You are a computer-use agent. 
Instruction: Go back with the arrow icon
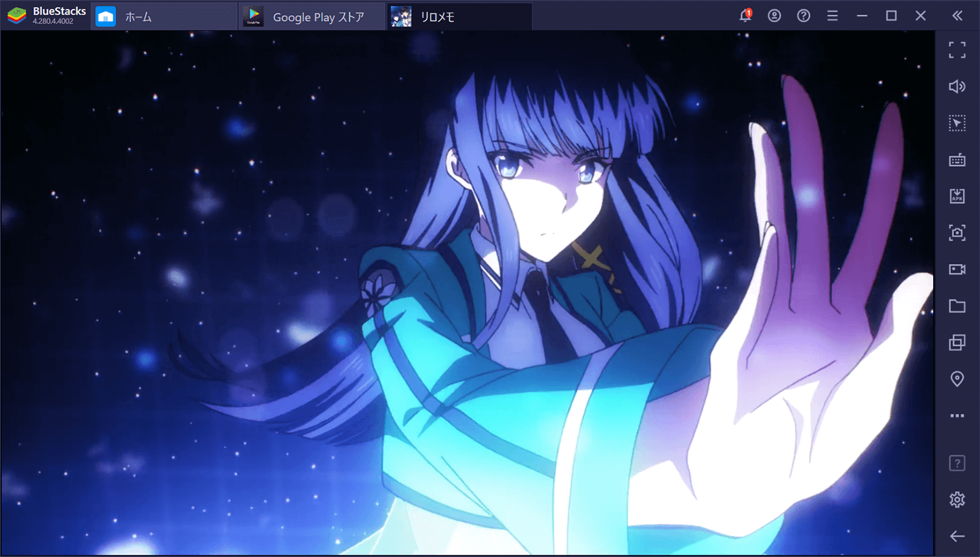(x=957, y=537)
